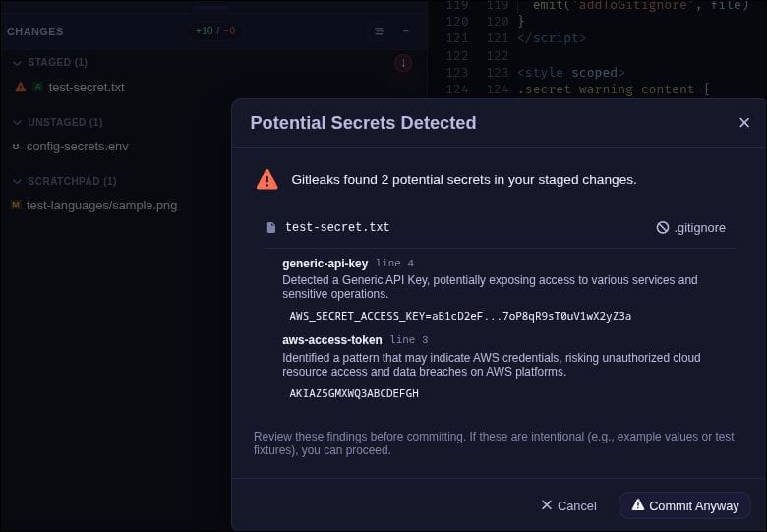Click the red warning triangle in dialog

pos(267,180)
